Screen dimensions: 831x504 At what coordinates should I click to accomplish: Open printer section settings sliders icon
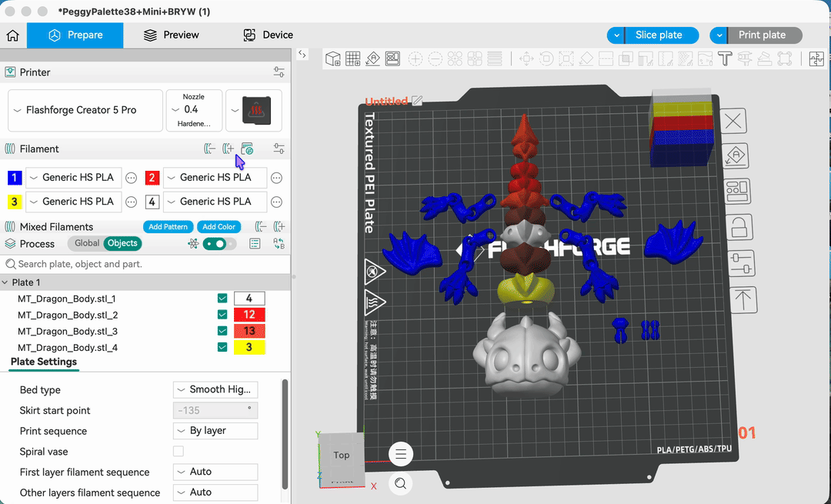click(x=279, y=72)
